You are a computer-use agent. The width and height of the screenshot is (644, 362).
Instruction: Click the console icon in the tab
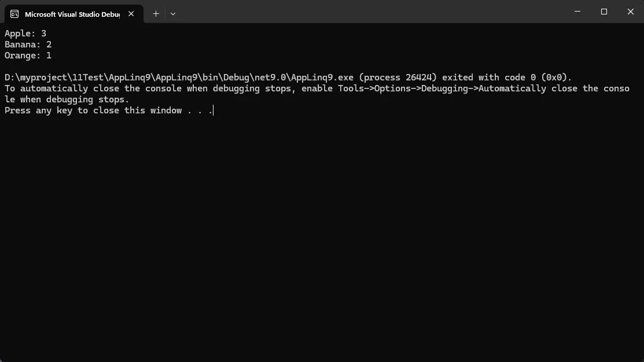point(14,14)
